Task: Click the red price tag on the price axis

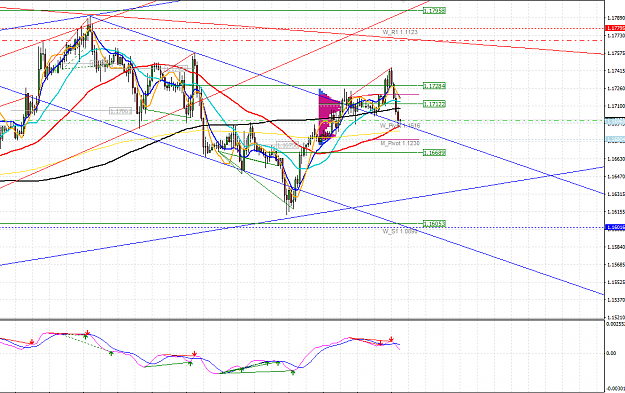Action: [x=615, y=28]
